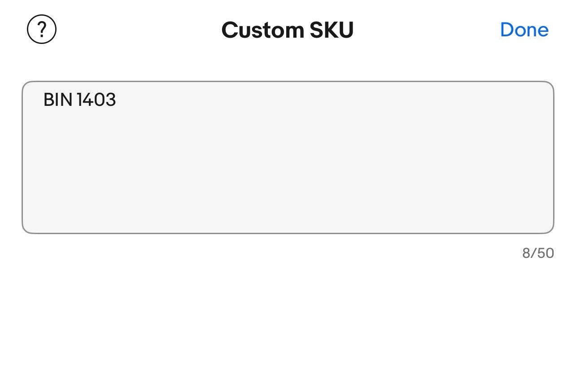
Task: Click inside the Custom SKU text field
Action: (288, 157)
